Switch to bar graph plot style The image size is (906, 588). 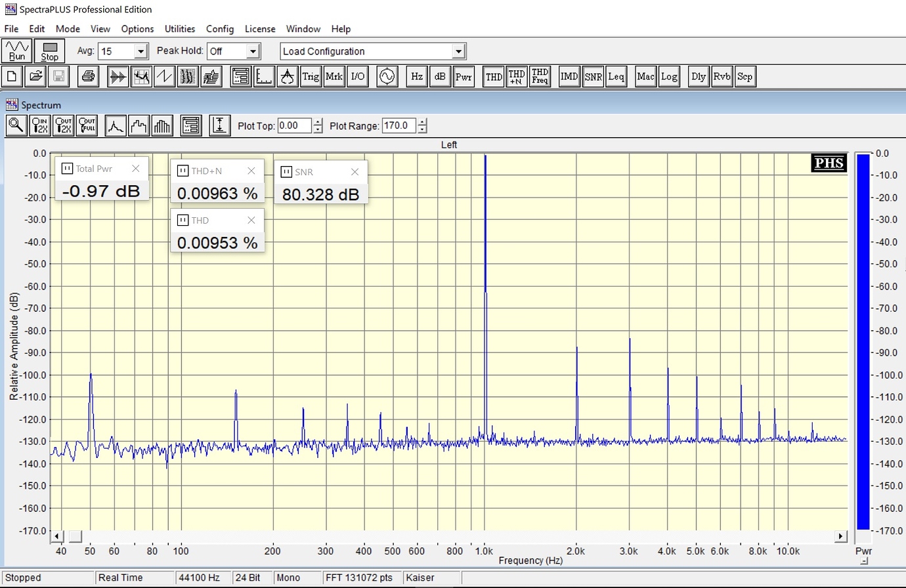[x=162, y=125]
